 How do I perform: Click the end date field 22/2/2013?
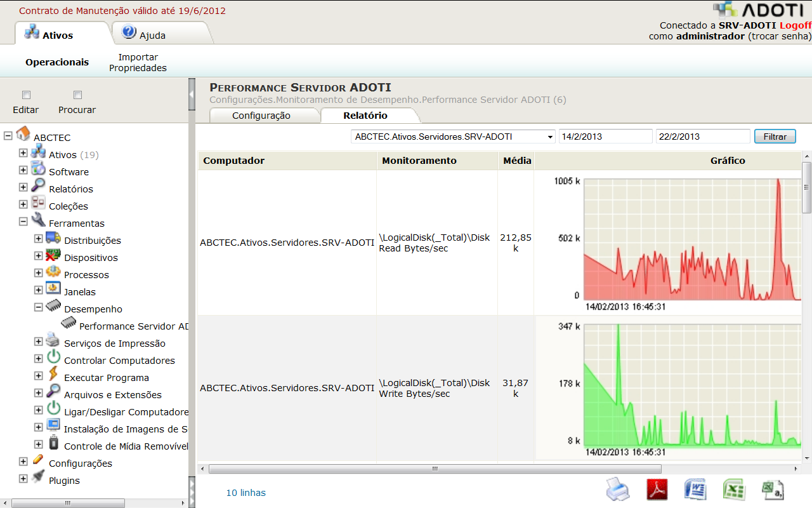[703, 137]
